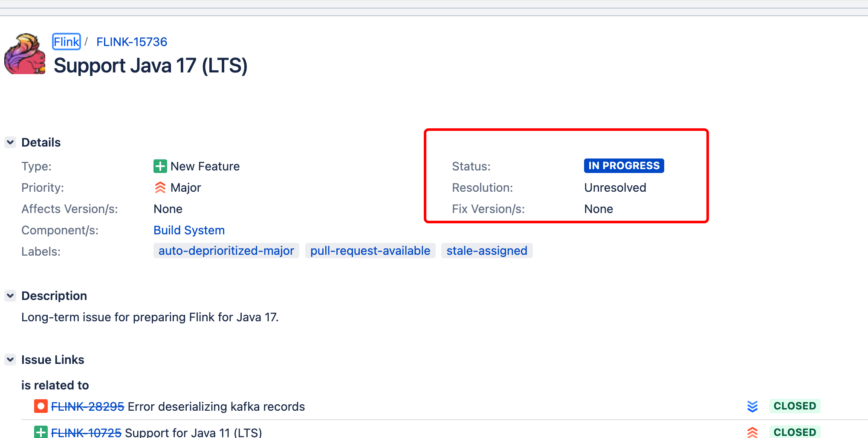Click the Flink squirrel project logo
Screen dimensions: 868x438
(25, 54)
